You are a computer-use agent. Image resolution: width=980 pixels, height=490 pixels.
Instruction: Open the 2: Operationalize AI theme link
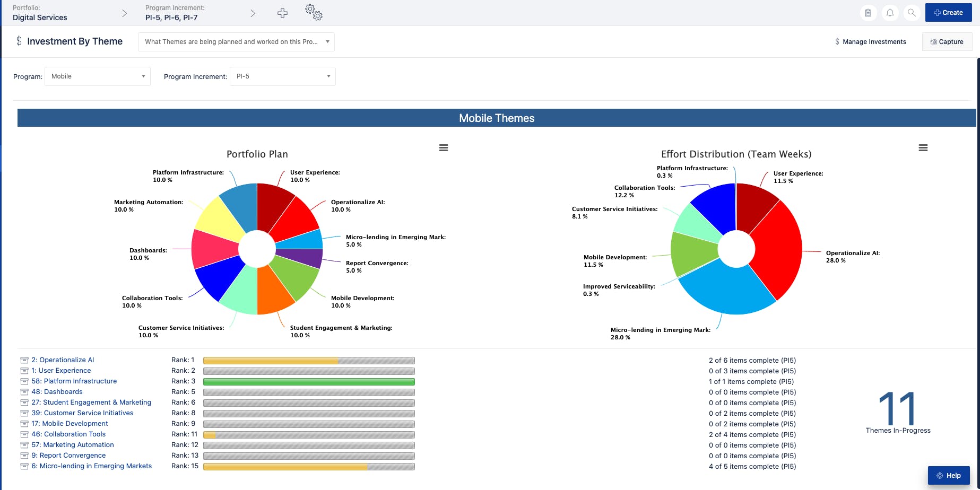pos(64,360)
